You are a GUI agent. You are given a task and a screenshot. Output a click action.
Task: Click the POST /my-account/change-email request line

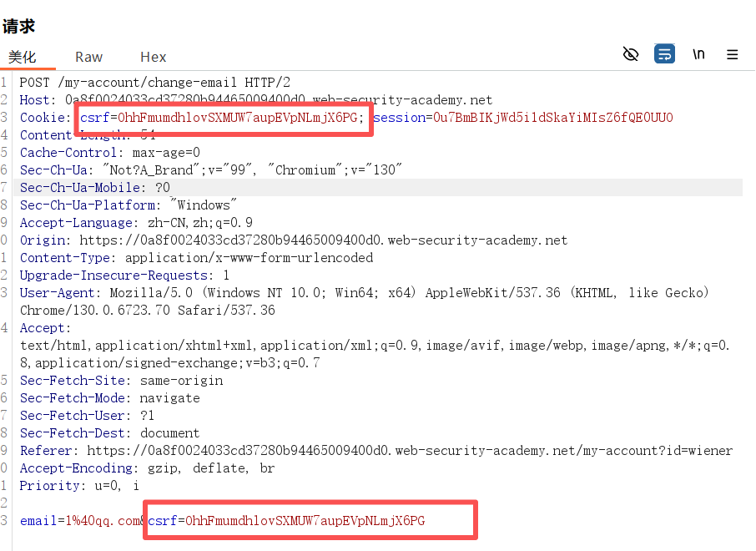(x=155, y=82)
